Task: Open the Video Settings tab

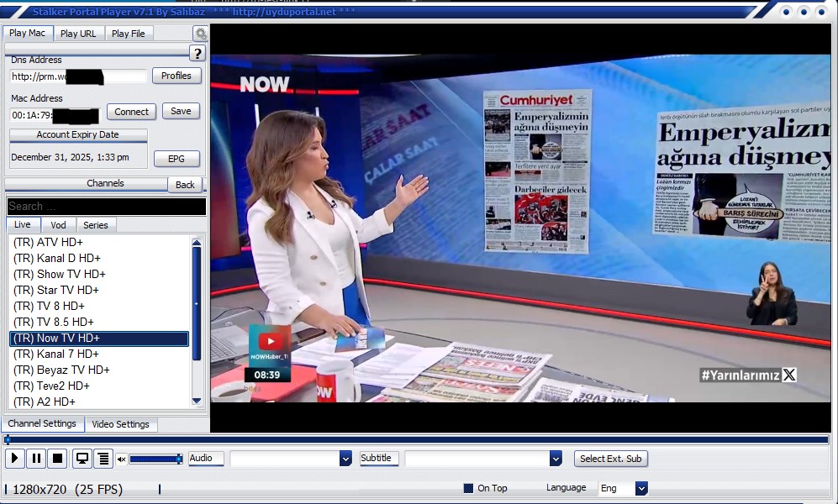Action: (x=121, y=424)
